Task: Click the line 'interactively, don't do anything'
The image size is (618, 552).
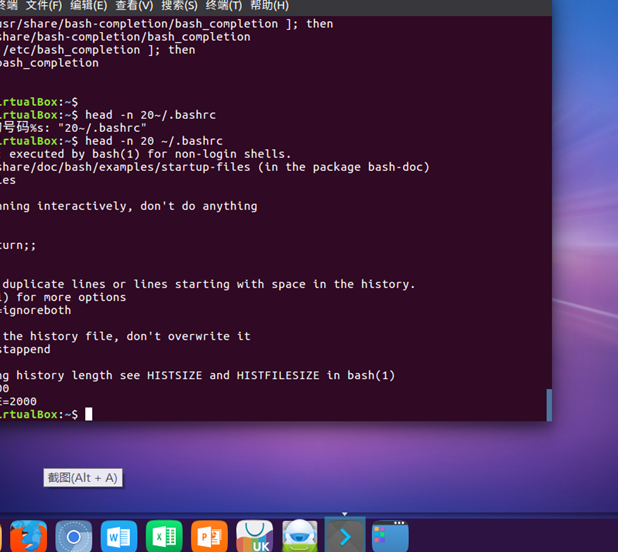Action: pyautogui.click(x=147, y=206)
